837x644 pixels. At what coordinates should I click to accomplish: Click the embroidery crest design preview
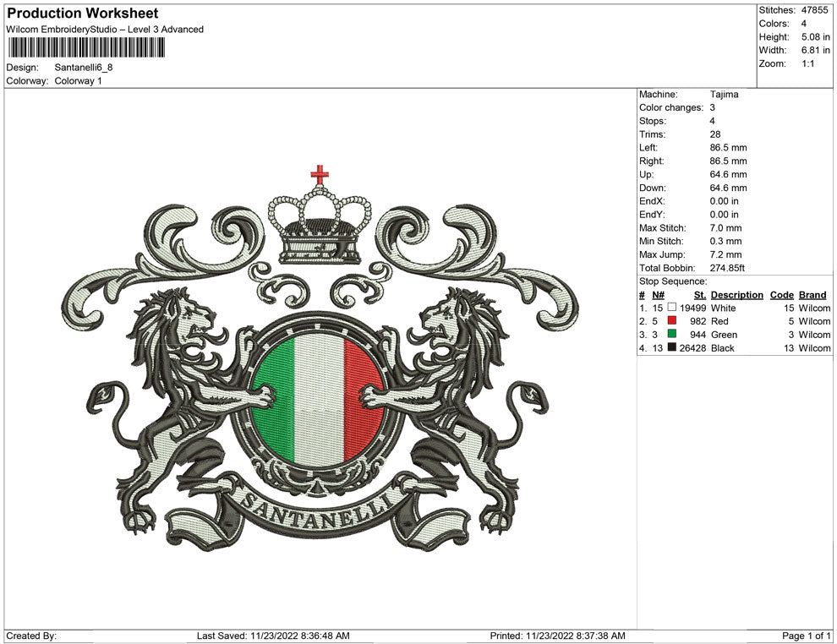click(320, 358)
